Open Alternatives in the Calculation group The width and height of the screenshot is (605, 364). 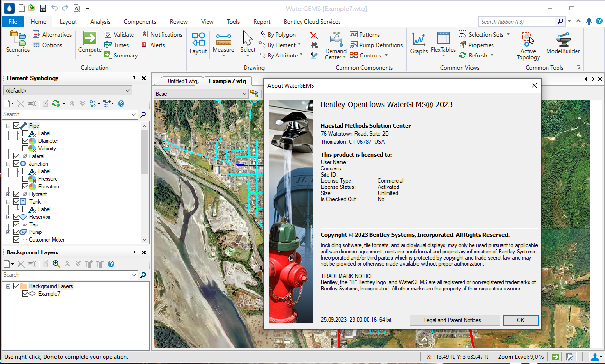click(52, 35)
